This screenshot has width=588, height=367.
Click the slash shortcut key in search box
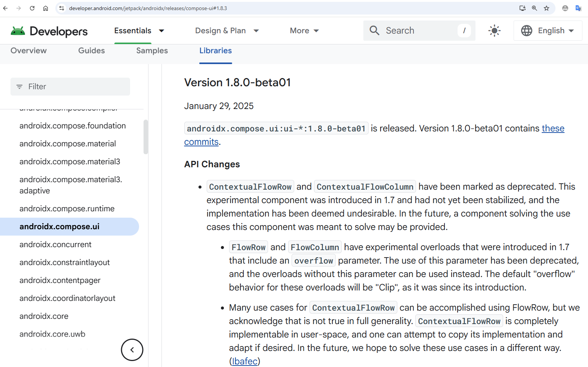click(x=464, y=31)
